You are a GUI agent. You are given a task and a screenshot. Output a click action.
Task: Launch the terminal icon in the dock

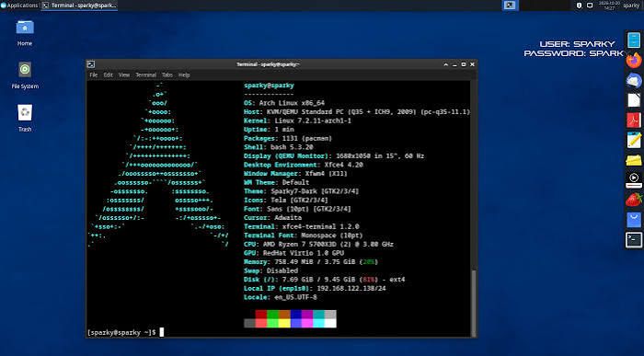click(634, 240)
